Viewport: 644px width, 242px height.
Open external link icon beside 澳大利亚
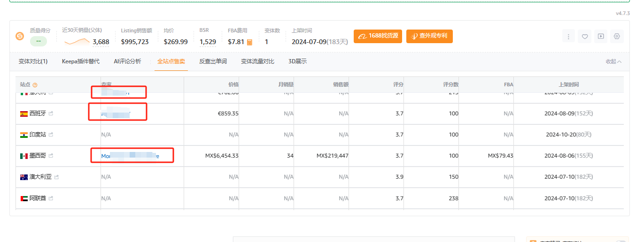[57, 177]
